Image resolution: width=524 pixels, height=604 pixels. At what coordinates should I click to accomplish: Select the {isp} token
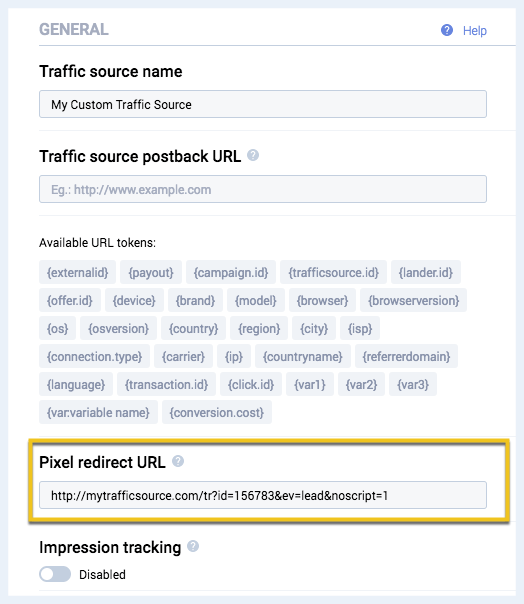pos(360,328)
